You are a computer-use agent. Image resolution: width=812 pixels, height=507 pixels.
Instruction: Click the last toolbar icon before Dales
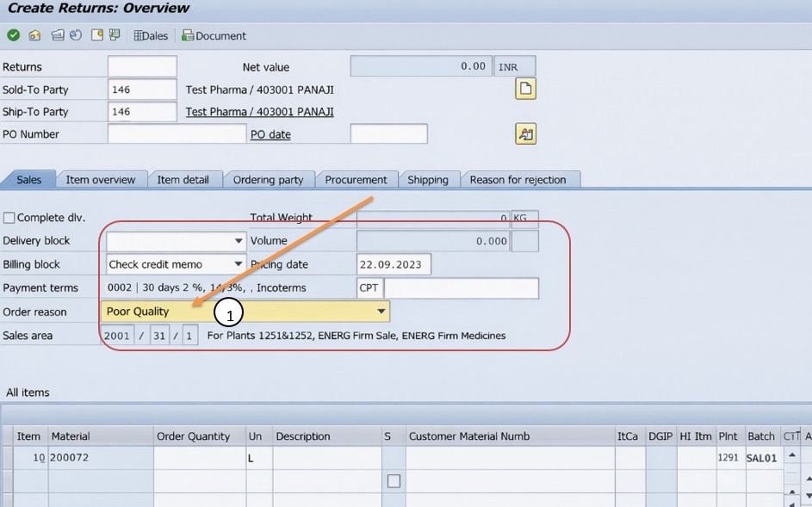115,35
